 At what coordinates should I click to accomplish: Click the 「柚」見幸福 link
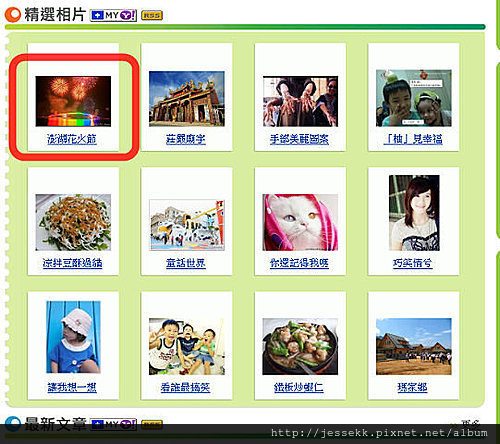[x=413, y=139]
